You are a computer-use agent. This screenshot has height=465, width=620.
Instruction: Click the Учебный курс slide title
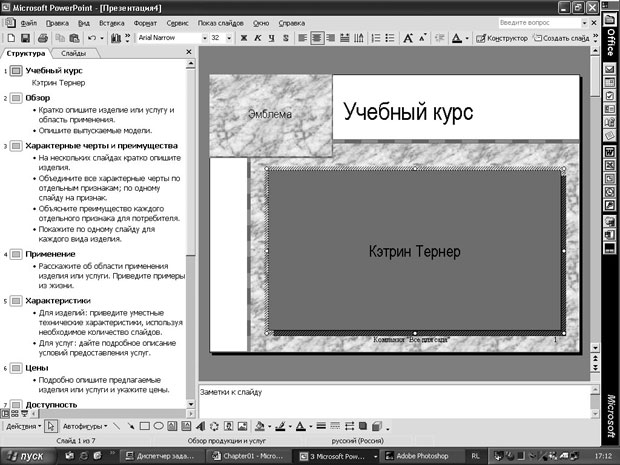click(408, 111)
